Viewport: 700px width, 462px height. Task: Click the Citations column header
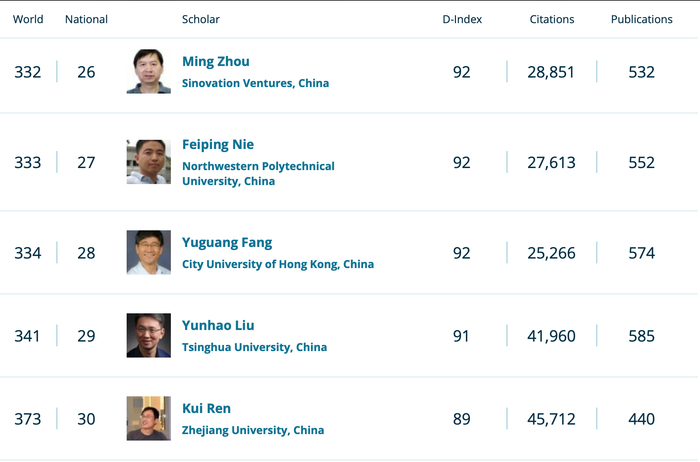(552, 19)
